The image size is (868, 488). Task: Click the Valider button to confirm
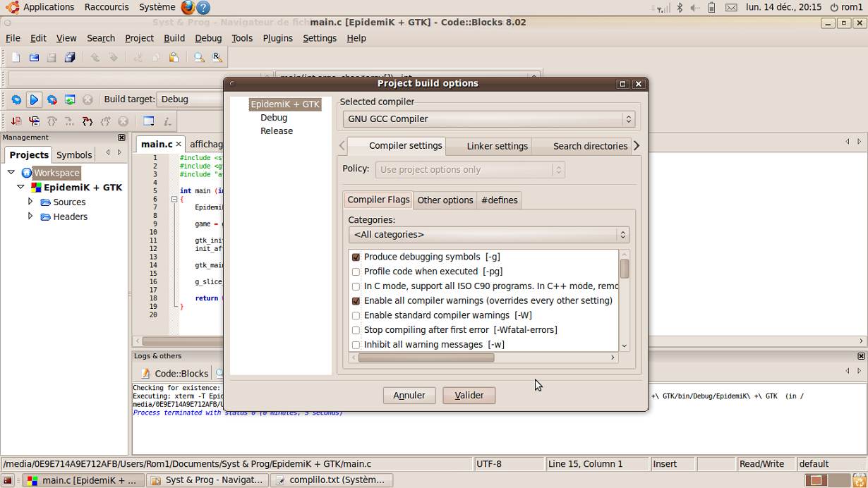coord(469,395)
